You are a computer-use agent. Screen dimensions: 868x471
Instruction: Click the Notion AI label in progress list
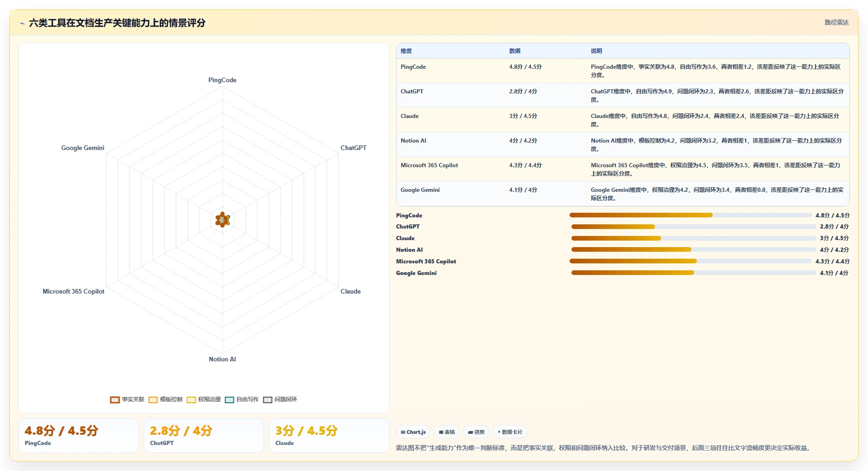pyautogui.click(x=410, y=250)
